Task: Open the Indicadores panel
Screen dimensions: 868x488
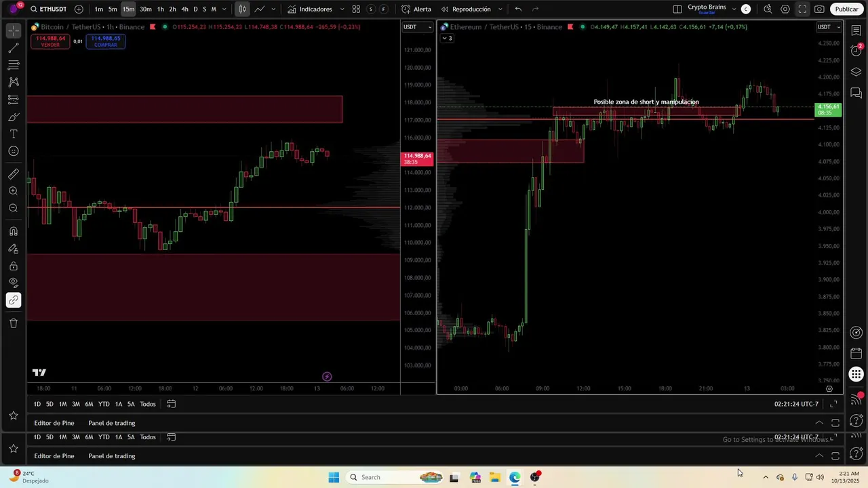Action: point(309,9)
